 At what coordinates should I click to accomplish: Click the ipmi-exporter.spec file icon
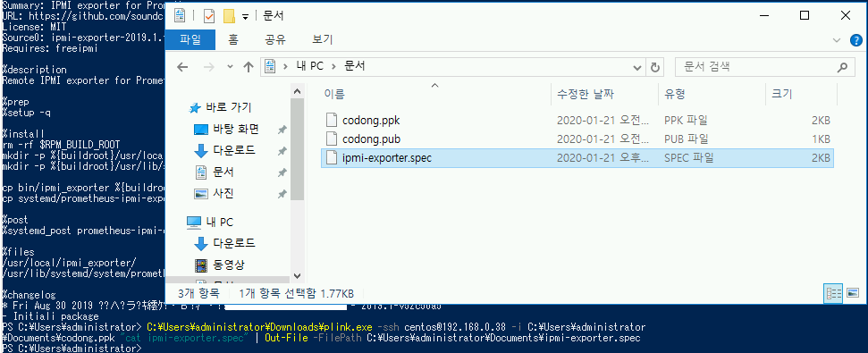pos(331,157)
